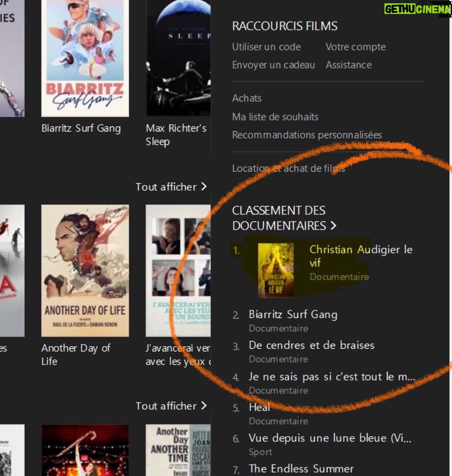Screen dimensions: 452x476
Task: Click Christian Audigier le vif thumbnail
Action: pos(276,270)
